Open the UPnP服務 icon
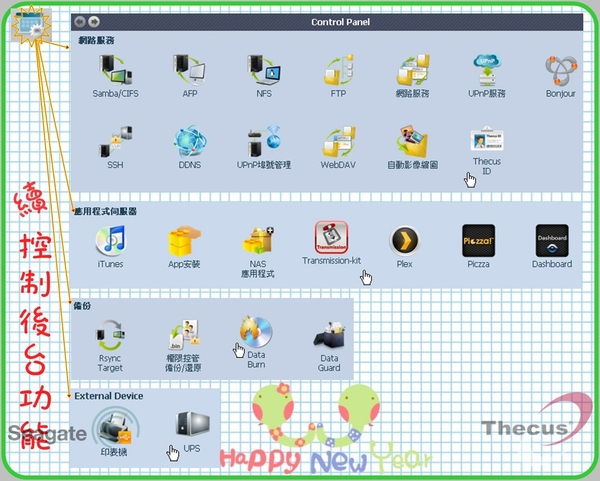This screenshot has height=481, width=600. [x=487, y=70]
